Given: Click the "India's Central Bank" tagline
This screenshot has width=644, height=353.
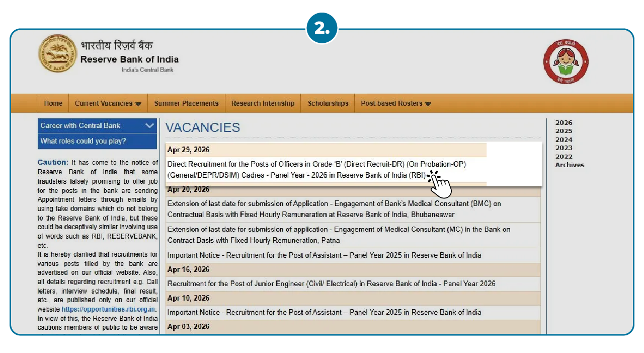Looking at the screenshot, I should pos(147,69).
